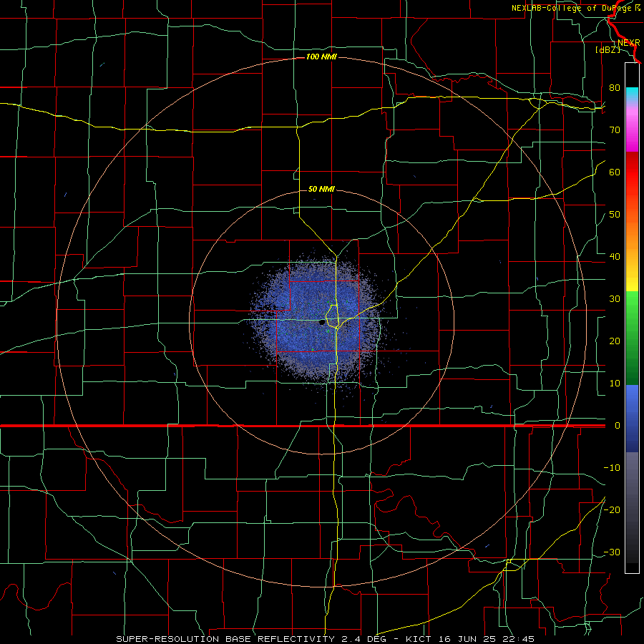Click the NEXR label above the color scale
This screenshot has width=644, height=644.
coord(628,43)
